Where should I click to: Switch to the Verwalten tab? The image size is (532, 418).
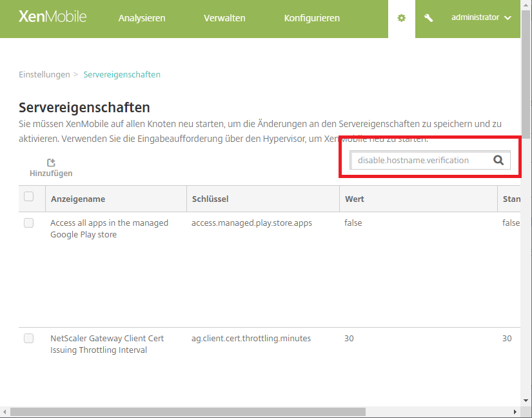224,18
